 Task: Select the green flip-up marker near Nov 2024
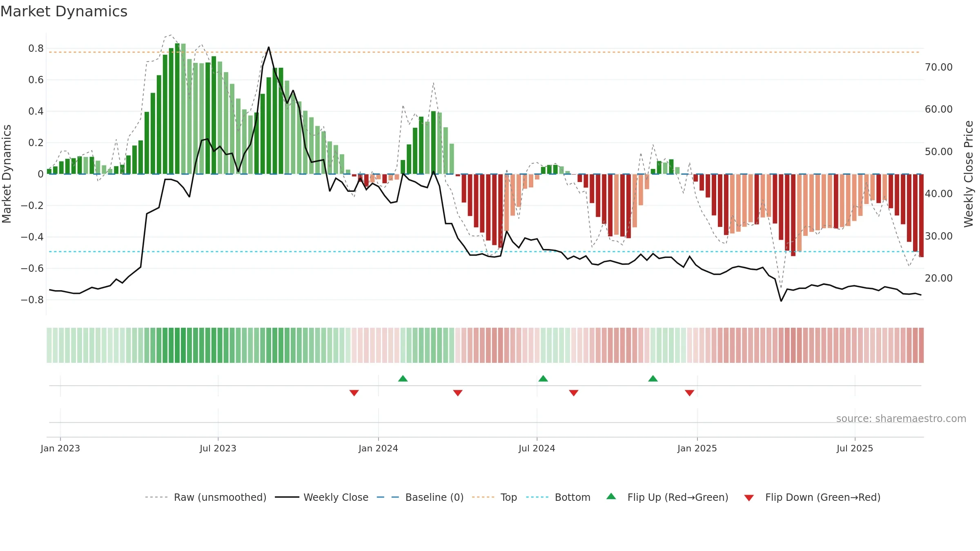tap(653, 378)
